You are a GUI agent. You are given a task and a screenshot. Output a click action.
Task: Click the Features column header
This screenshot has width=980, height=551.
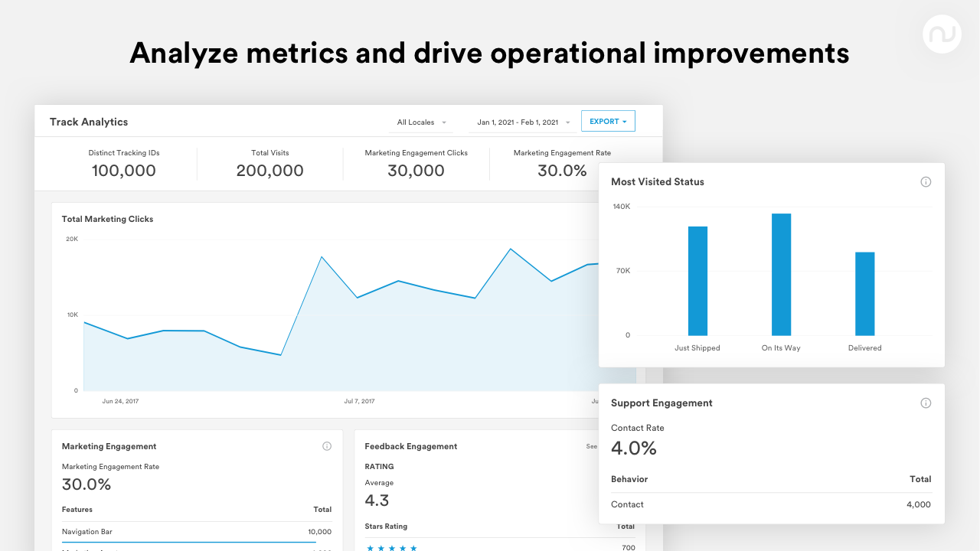(77, 510)
